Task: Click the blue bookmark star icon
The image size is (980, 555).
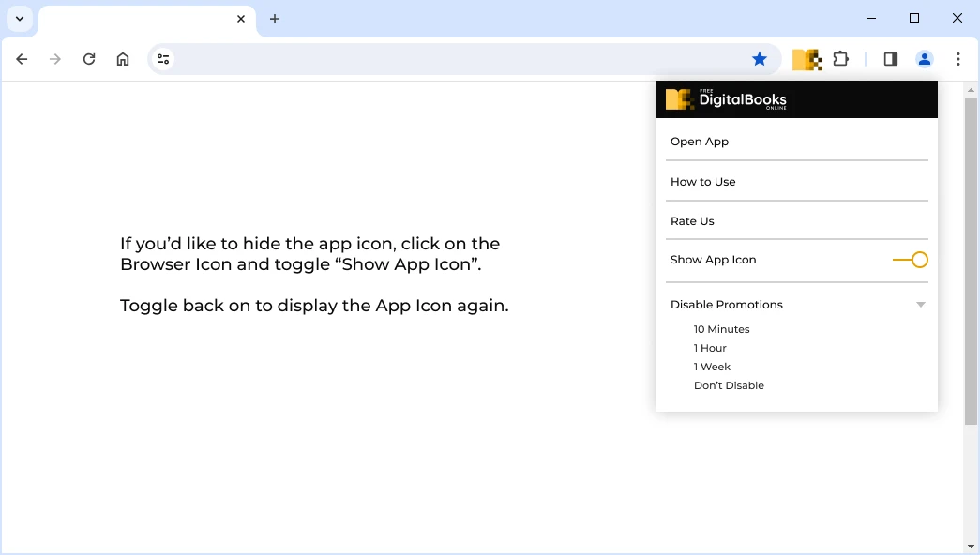Action: tap(760, 59)
